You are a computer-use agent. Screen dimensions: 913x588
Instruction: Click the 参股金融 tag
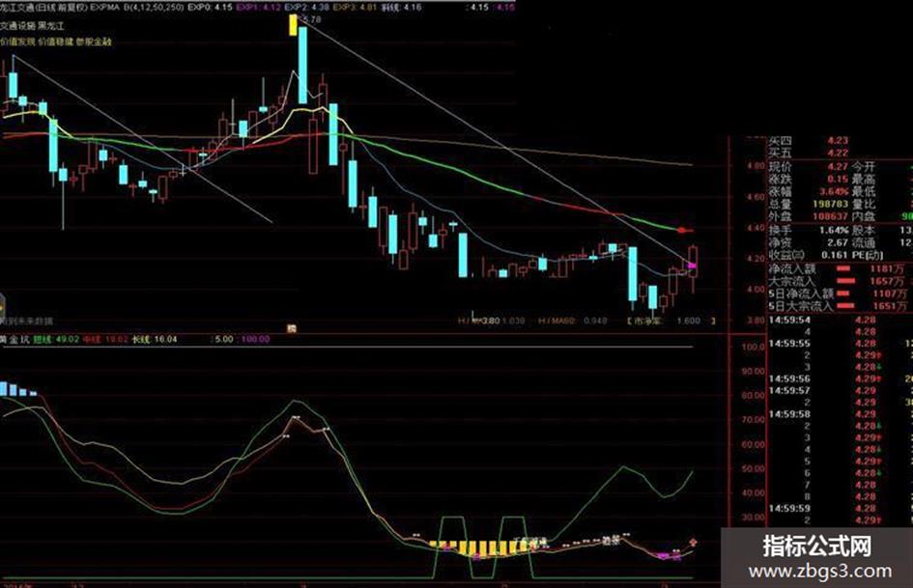point(94,42)
